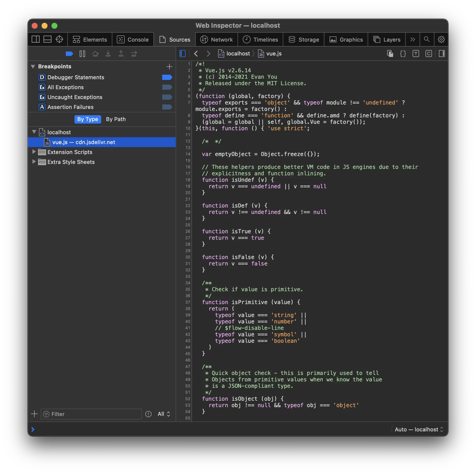This screenshot has height=473, width=476.
Task: Expand the Extra Style Sheets folder
Action: [x=34, y=162]
